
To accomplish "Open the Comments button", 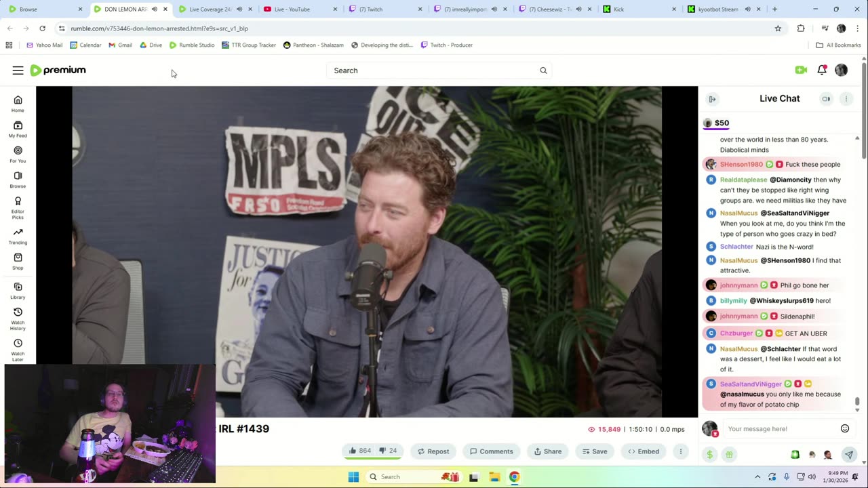I will pos(492,451).
